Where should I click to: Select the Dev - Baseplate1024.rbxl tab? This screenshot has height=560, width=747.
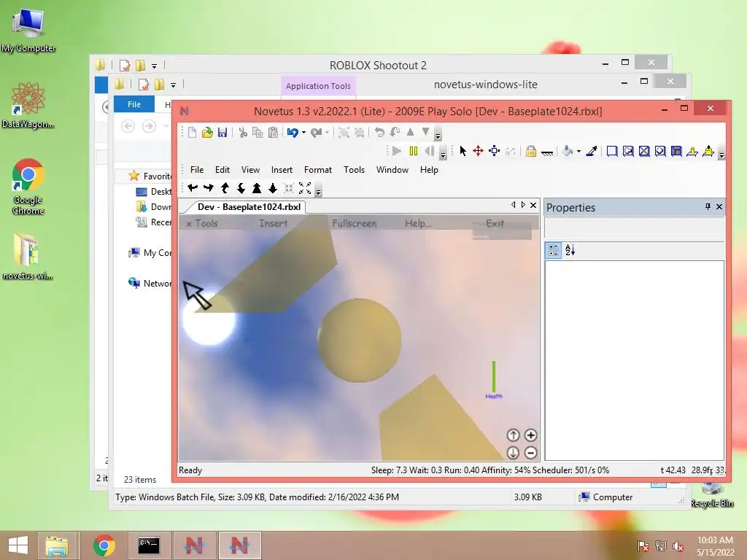pyautogui.click(x=249, y=206)
